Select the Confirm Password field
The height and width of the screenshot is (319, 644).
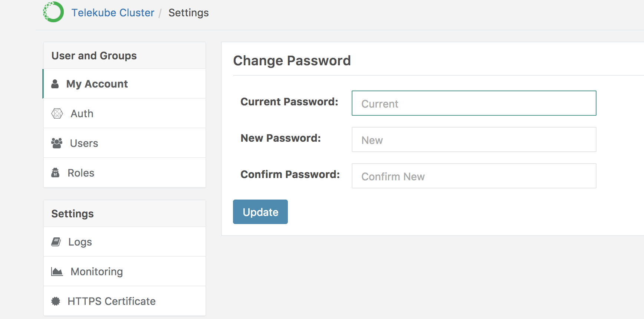click(x=474, y=176)
